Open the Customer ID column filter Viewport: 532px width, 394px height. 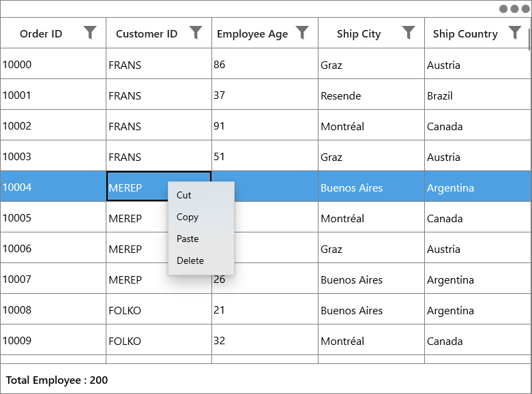tap(196, 33)
